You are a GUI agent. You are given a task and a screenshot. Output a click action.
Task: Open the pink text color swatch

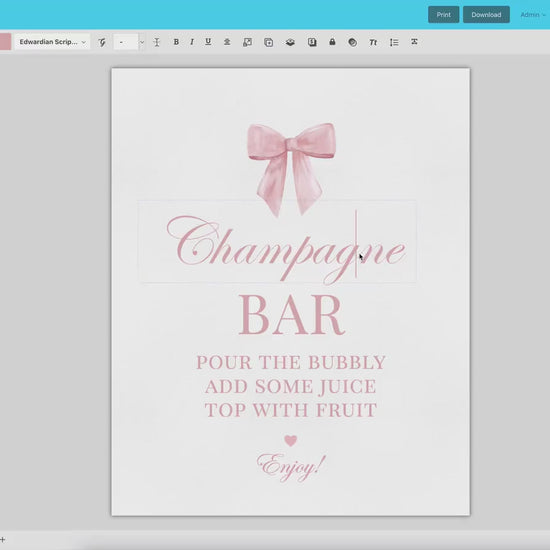[x=5, y=42]
